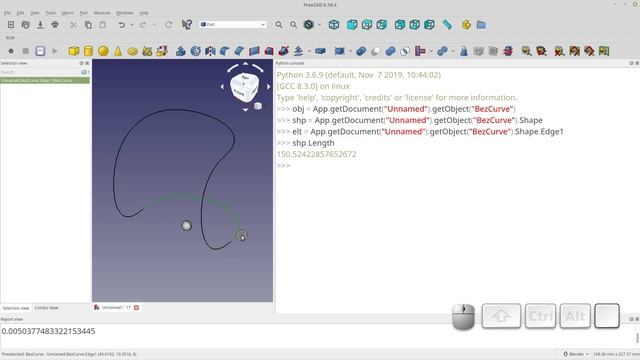Open the View menu
640x360 pixels.
[x=35, y=13]
